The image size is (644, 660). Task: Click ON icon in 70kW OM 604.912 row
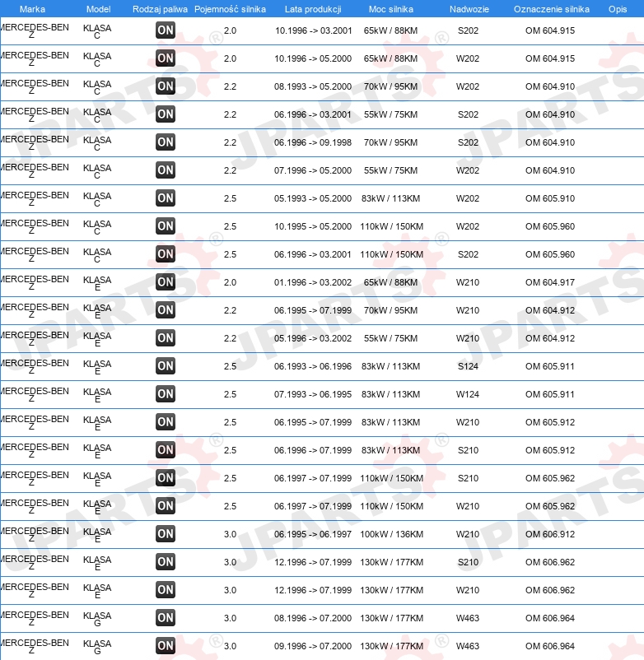click(165, 310)
